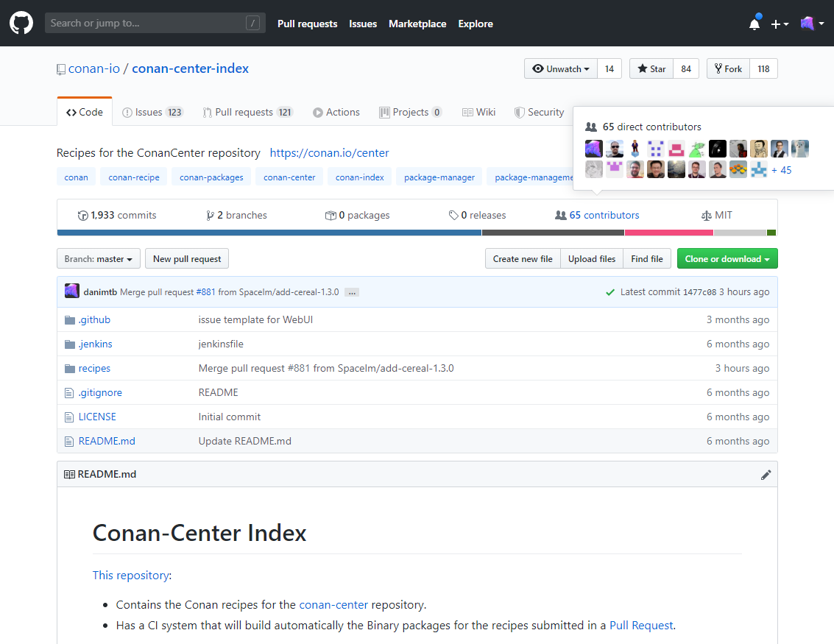834x644 pixels.
Task: Open the first contributor avatar in popup
Action: [593, 149]
